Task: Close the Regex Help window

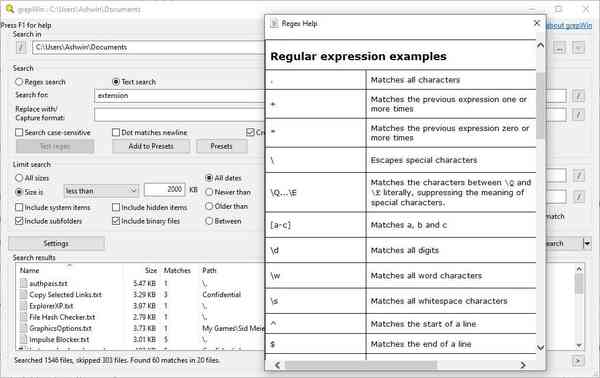Action: click(x=537, y=23)
